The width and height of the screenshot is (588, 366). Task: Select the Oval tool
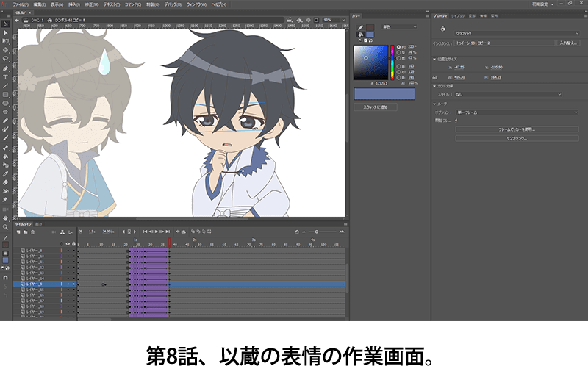(5, 103)
